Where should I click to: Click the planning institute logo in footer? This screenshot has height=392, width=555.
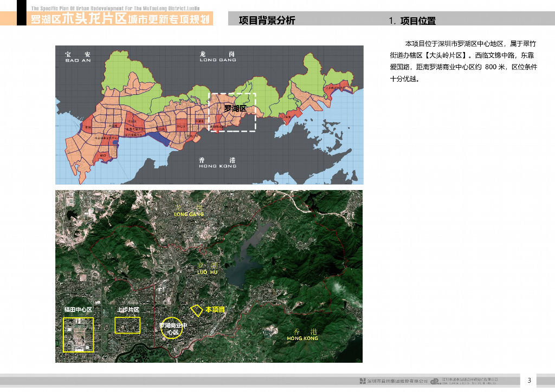(435, 381)
